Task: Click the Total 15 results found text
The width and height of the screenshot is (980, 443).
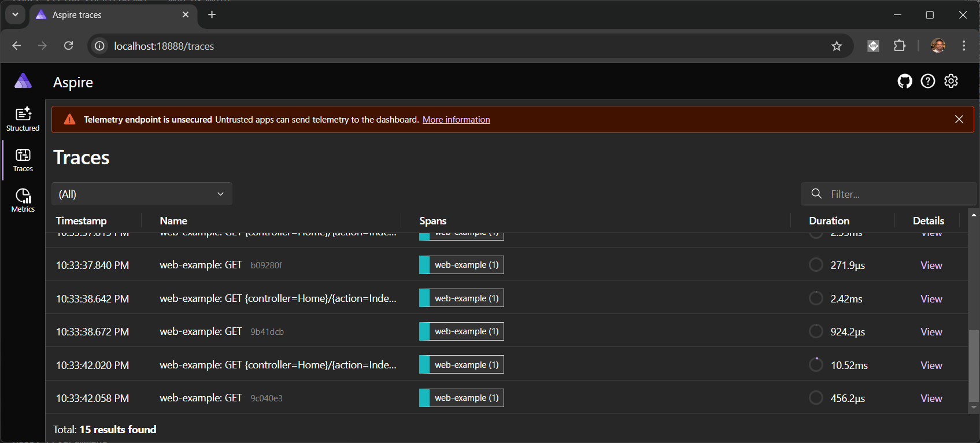Action: point(105,430)
